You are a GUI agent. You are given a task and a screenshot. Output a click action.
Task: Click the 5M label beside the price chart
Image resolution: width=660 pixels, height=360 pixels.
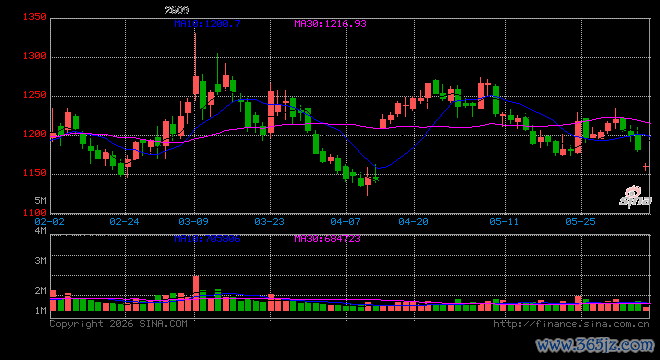[40, 200]
